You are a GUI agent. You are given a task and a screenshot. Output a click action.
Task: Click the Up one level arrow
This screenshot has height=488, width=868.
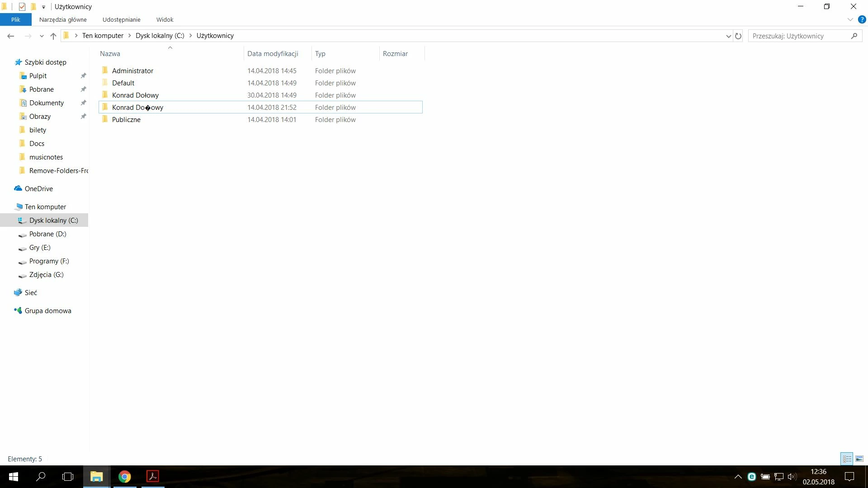point(53,36)
